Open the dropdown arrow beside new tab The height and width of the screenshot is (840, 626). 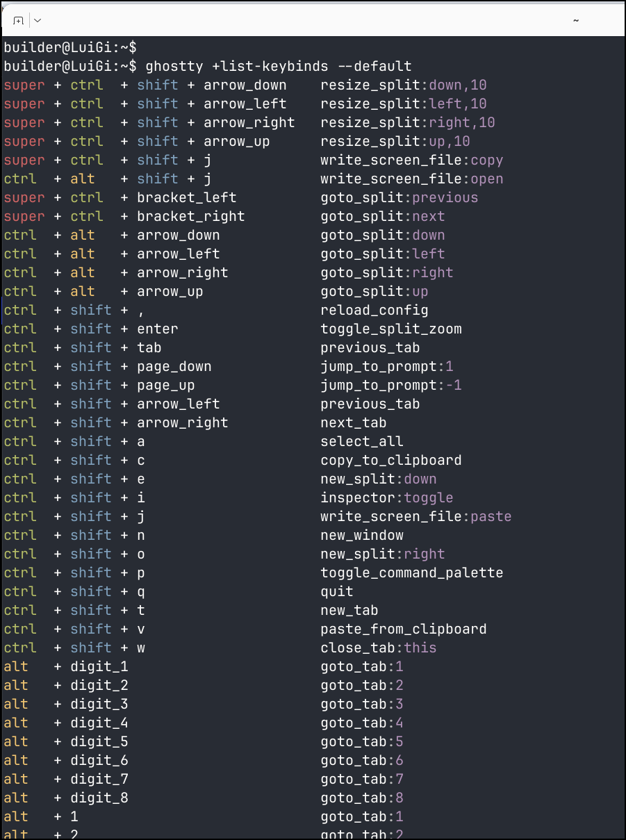37,21
